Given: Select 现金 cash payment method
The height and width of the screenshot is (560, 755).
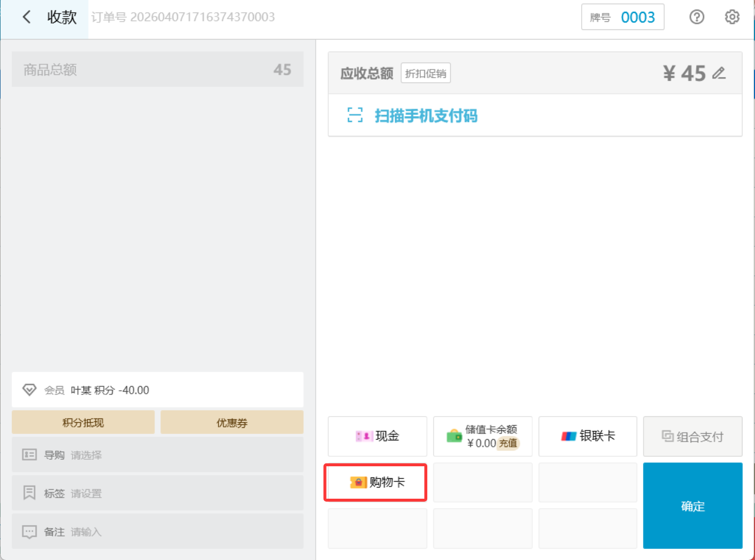Looking at the screenshot, I should coord(377,436).
